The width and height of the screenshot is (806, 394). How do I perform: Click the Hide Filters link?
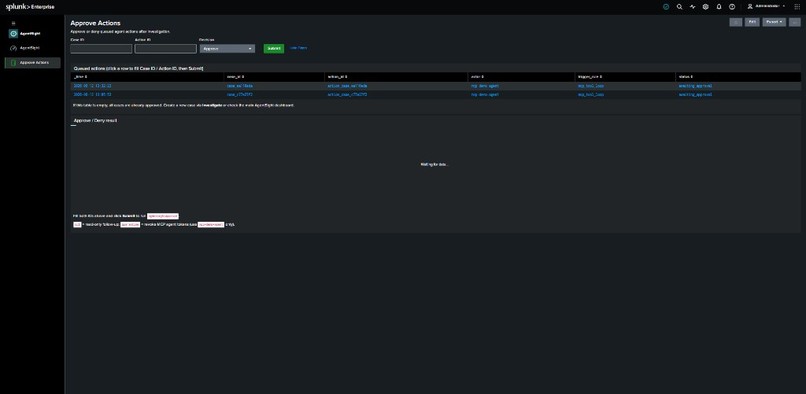point(299,48)
